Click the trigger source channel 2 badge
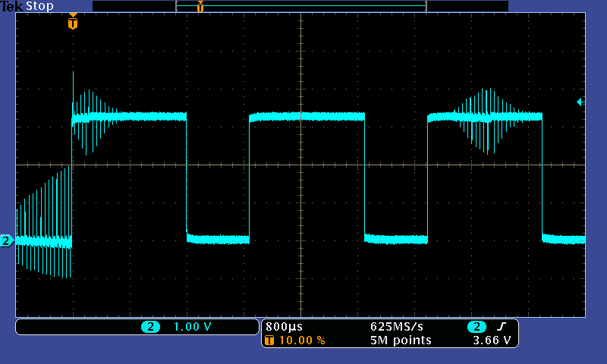The image size is (607, 364). (476, 327)
